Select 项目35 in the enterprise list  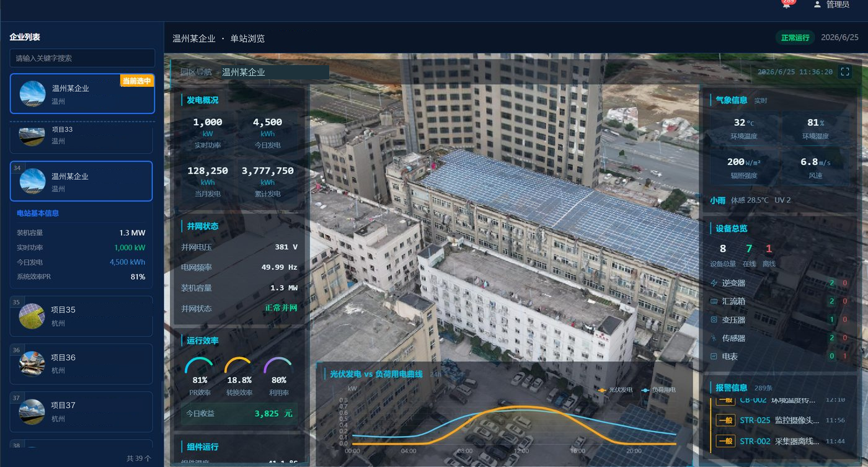click(x=81, y=316)
